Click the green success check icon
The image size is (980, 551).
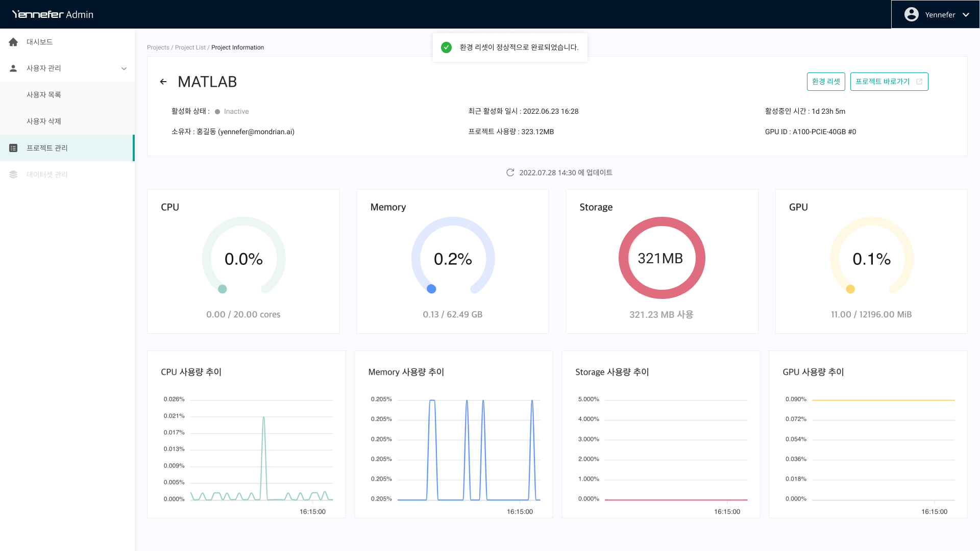point(446,47)
